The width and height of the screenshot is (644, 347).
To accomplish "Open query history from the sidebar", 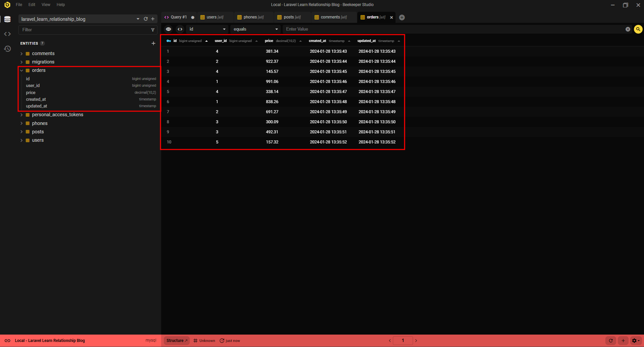I will click(x=7, y=49).
